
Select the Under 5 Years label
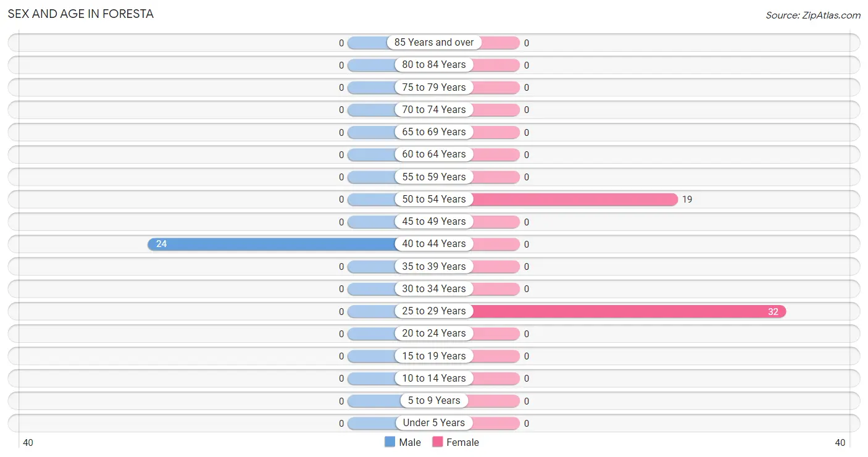click(434, 423)
